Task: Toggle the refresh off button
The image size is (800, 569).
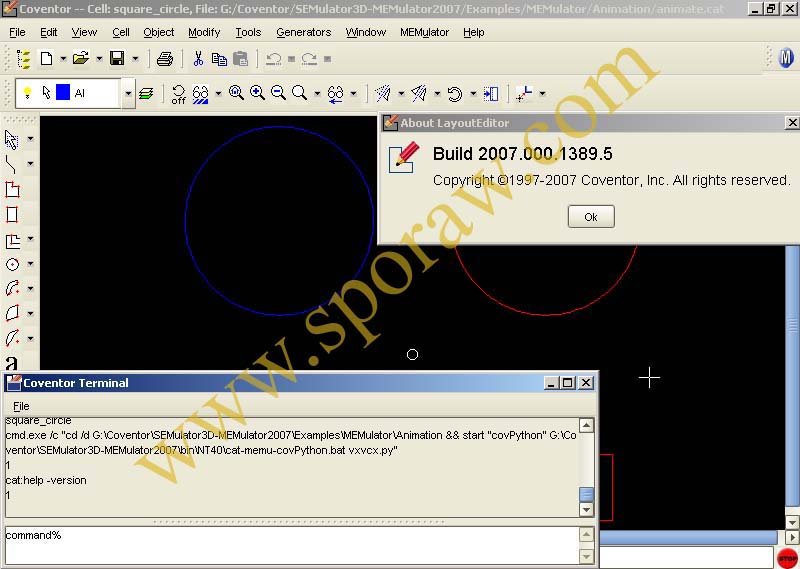Action: pos(178,94)
